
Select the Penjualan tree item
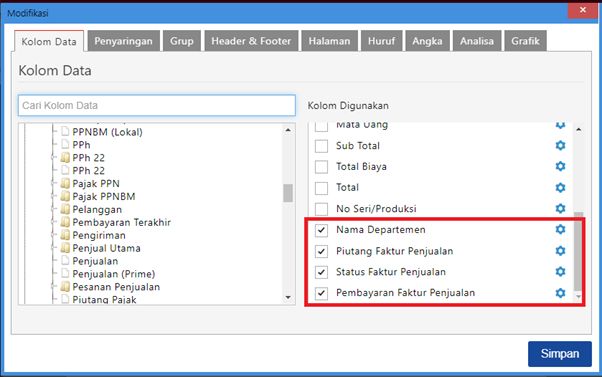click(95, 261)
